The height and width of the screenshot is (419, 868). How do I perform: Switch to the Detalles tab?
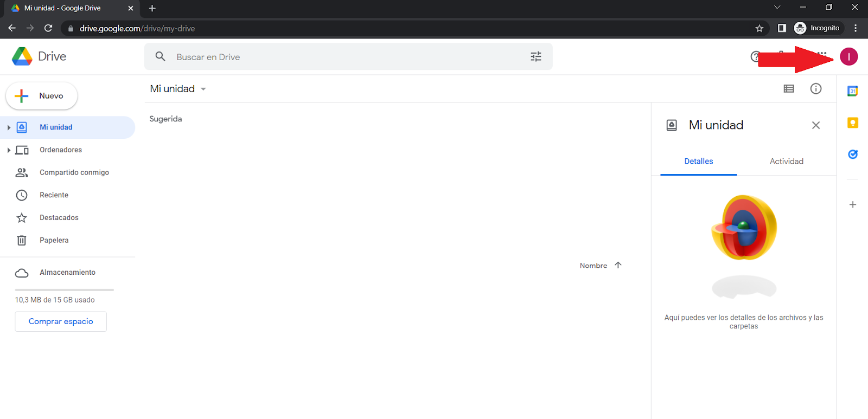click(x=699, y=162)
